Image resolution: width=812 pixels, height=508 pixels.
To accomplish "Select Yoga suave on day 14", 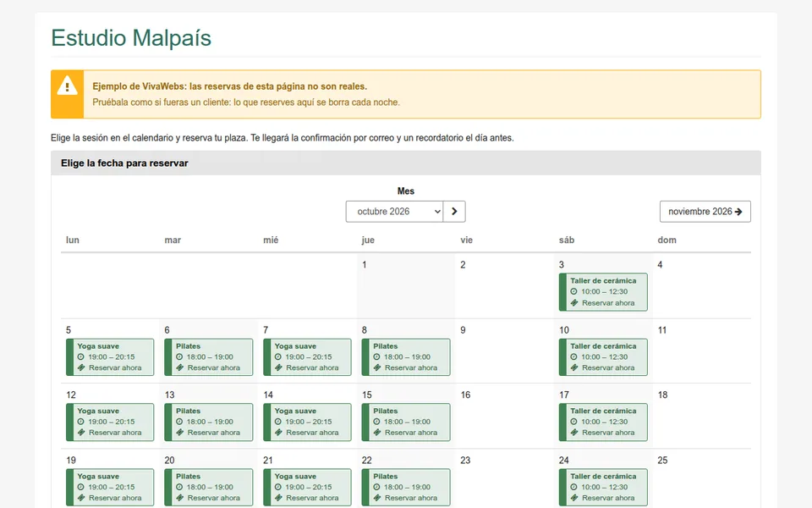I will point(307,422).
